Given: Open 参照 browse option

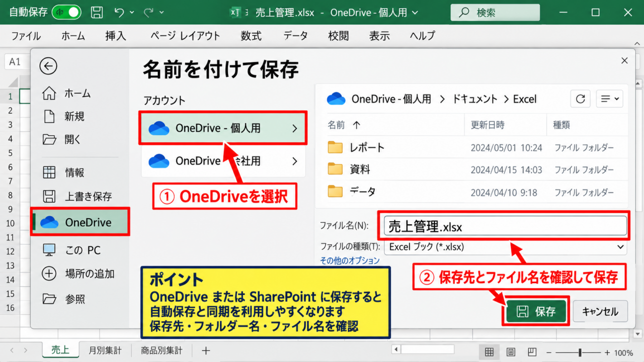Looking at the screenshot, I should 63,299.
